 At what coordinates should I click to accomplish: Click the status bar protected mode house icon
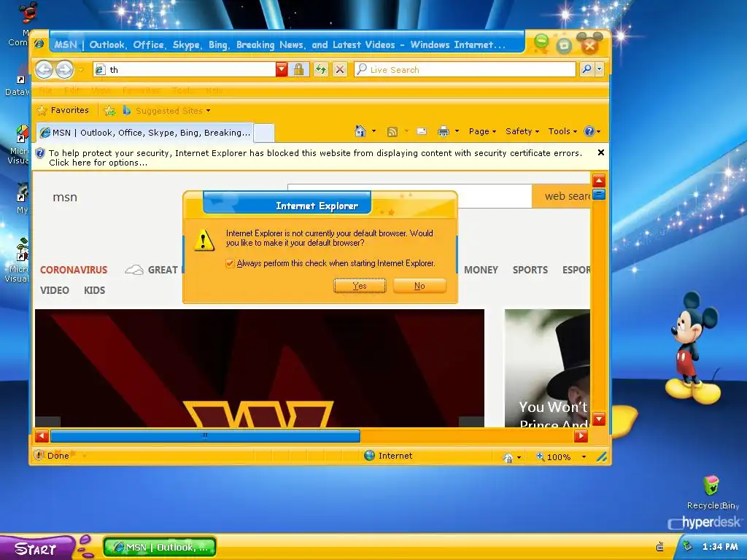(508, 458)
